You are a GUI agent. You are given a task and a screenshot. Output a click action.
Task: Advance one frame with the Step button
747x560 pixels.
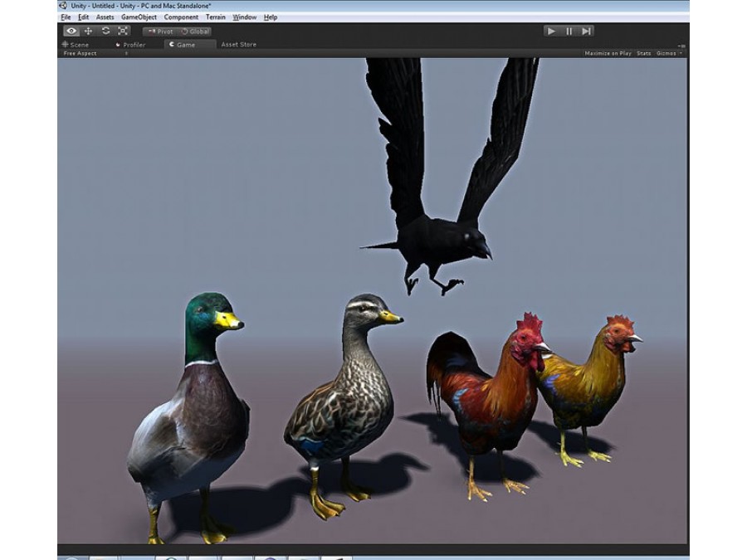click(586, 31)
